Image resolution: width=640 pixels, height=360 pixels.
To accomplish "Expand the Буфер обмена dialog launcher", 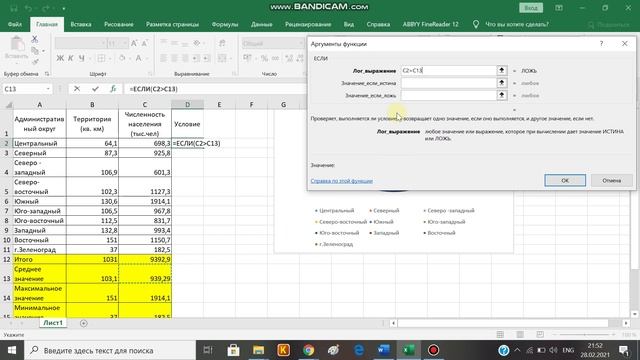I will coord(47,74).
